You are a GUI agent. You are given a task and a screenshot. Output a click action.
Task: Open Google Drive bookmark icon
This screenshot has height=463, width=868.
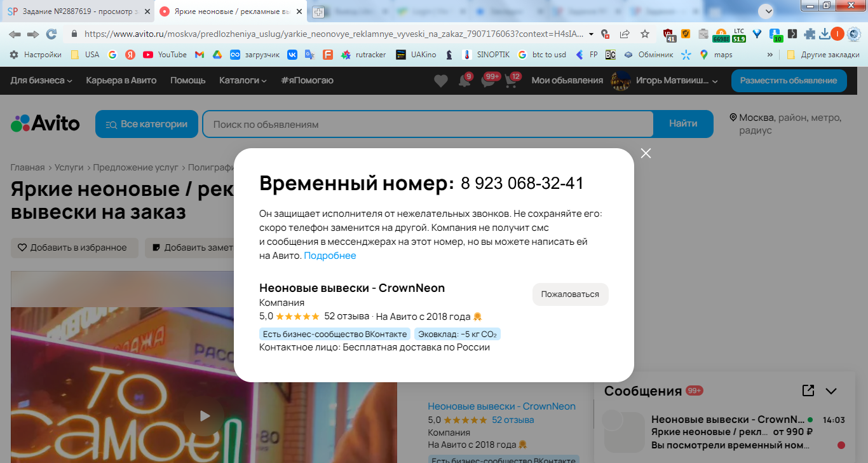[x=217, y=55]
